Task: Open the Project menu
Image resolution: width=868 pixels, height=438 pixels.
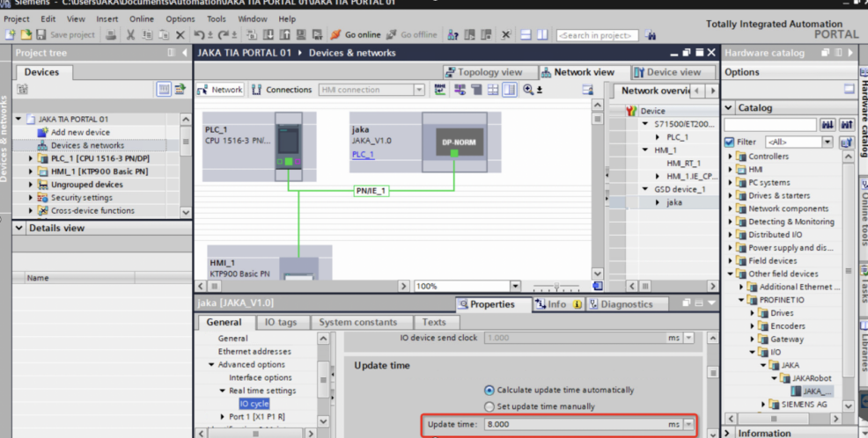Action: coord(17,18)
